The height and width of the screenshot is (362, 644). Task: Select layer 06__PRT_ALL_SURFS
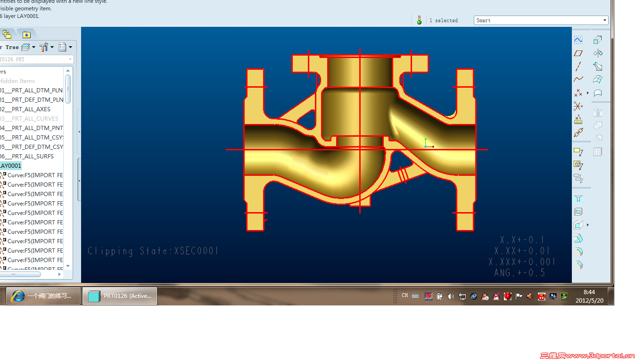pyautogui.click(x=27, y=156)
